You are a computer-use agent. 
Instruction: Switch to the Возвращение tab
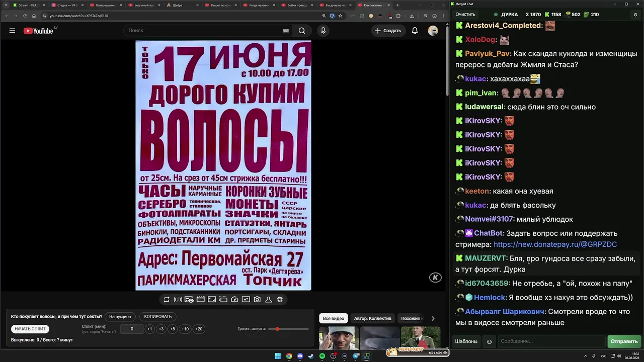click(x=105, y=5)
